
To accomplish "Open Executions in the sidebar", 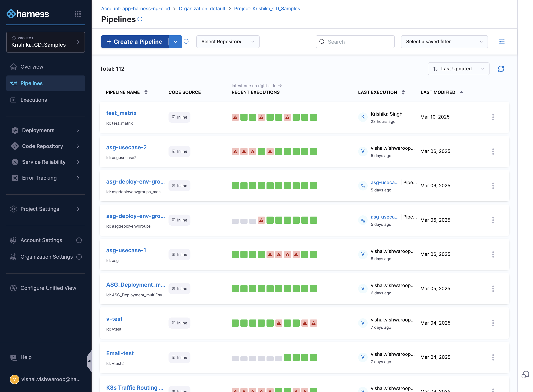I will [46, 100].
